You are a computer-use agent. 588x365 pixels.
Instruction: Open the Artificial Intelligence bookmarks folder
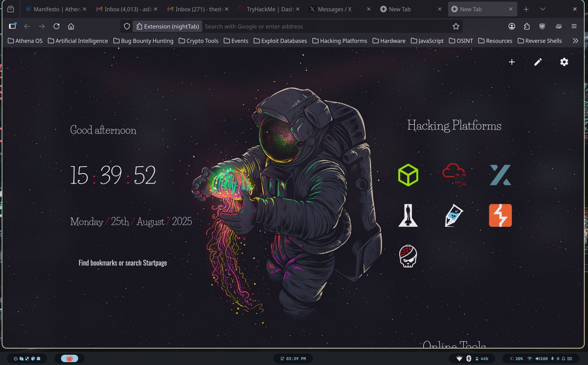[78, 41]
